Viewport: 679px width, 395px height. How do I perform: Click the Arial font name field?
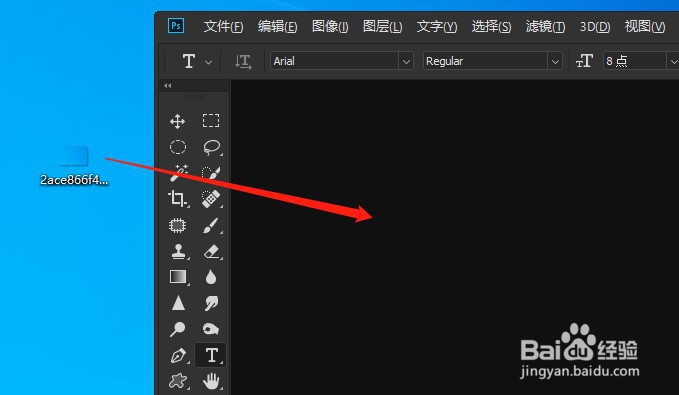[335, 61]
